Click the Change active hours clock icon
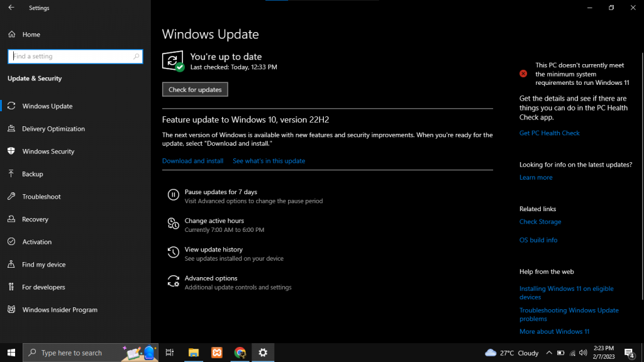The width and height of the screenshot is (644, 362). [174, 223]
